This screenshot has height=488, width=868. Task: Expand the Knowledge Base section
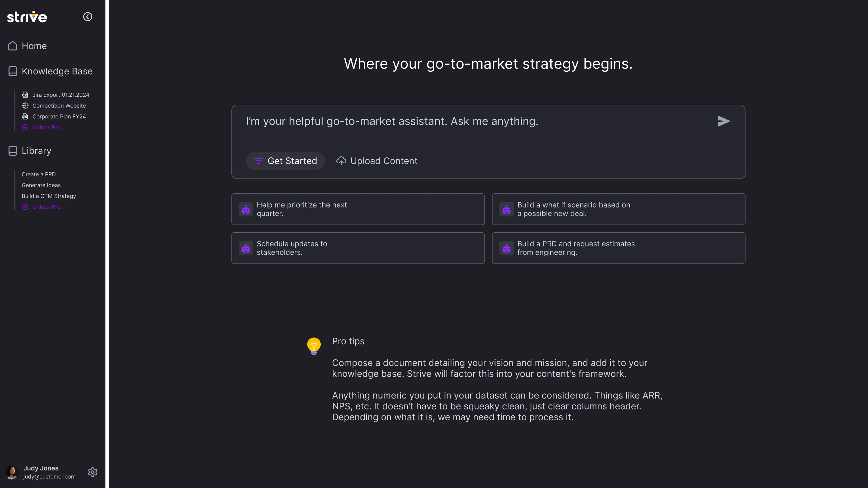(57, 71)
